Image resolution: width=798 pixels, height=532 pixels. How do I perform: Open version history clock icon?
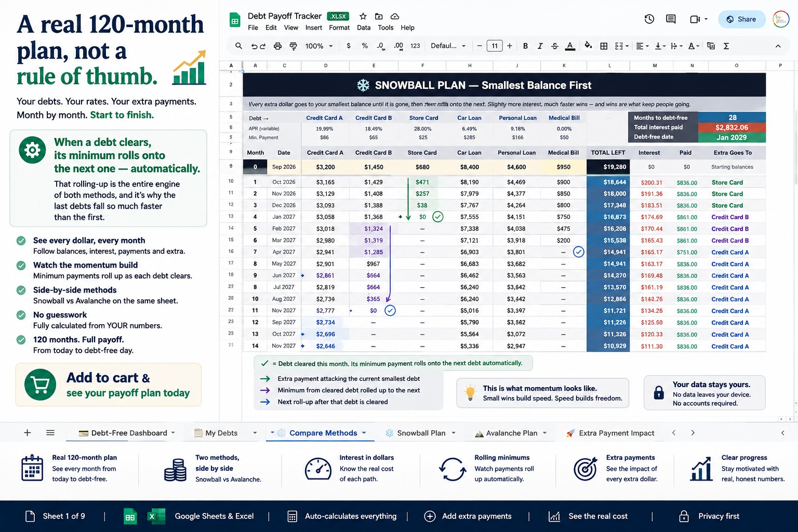click(649, 19)
